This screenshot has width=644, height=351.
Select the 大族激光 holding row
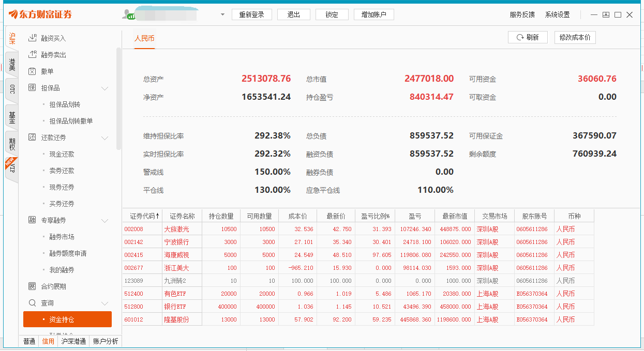[x=358, y=229]
